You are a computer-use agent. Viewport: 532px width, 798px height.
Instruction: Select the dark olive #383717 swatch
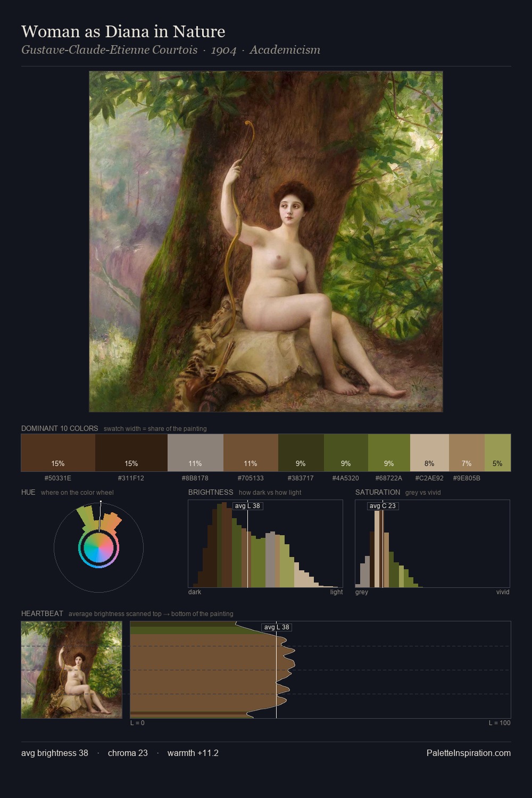(301, 453)
